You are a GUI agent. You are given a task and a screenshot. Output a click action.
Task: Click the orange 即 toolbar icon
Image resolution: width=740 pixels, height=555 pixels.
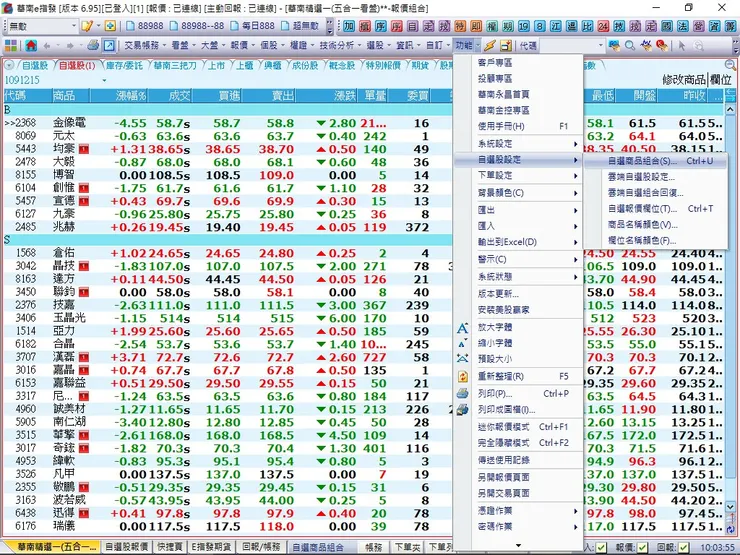tap(476, 26)
